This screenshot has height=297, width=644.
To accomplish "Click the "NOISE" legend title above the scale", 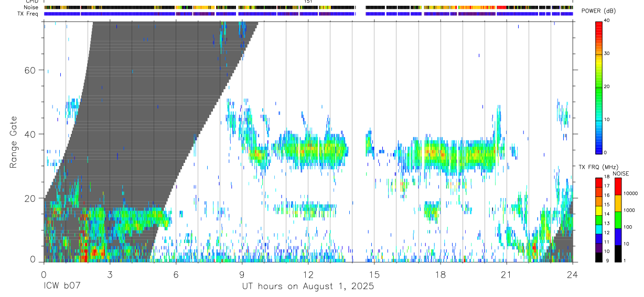I will click(620, 173).
